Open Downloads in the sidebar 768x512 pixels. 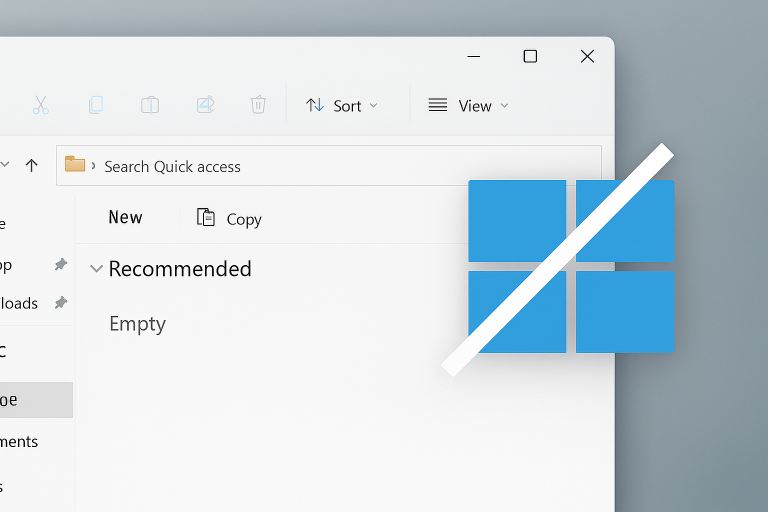[x=19, y=303]
